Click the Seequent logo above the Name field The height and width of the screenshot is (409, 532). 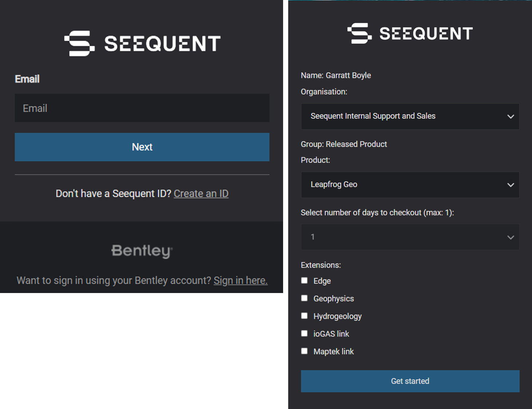pos(410,33)
